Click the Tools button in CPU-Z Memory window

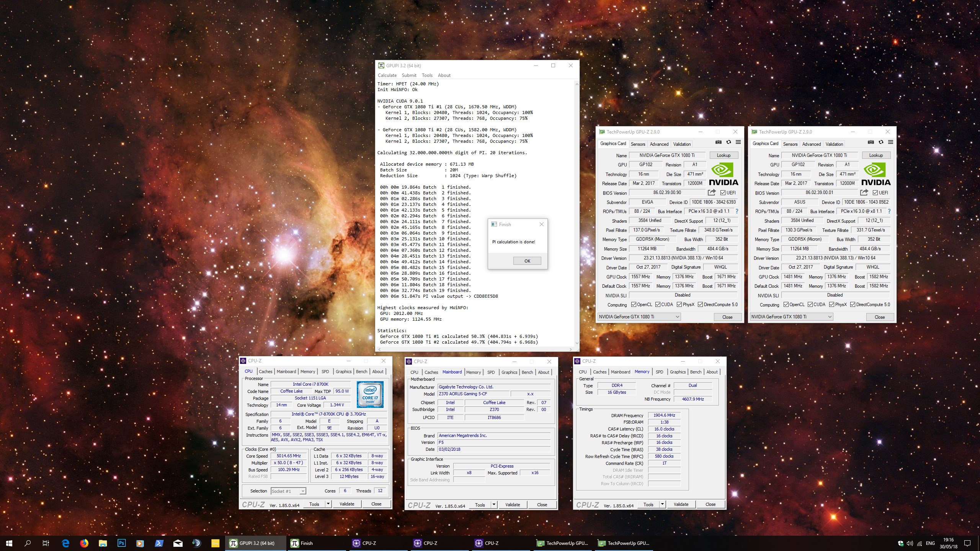pos(648,504)
